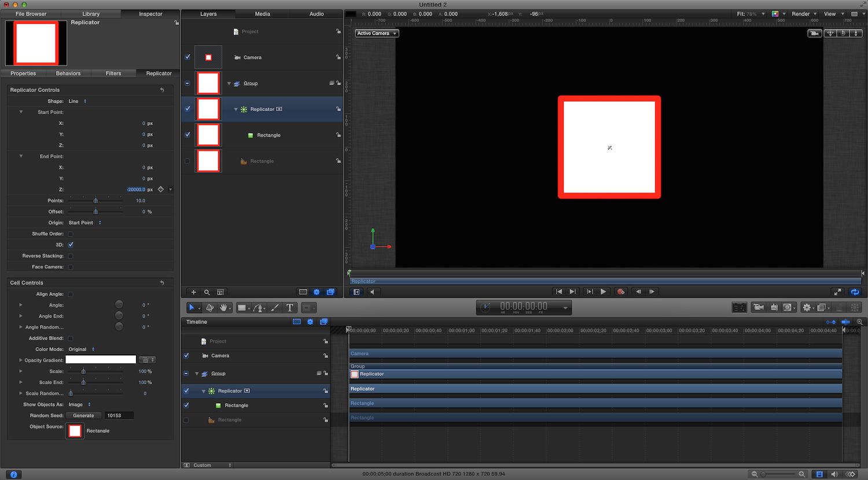Step to previous frame
Image resolution: width=868 pixels, height=480 pixels.
(638, 292)
